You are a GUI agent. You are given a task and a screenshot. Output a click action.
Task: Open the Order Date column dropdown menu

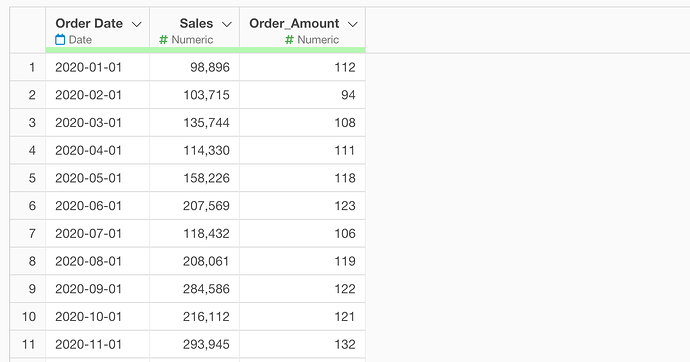[x=137, y=24]
